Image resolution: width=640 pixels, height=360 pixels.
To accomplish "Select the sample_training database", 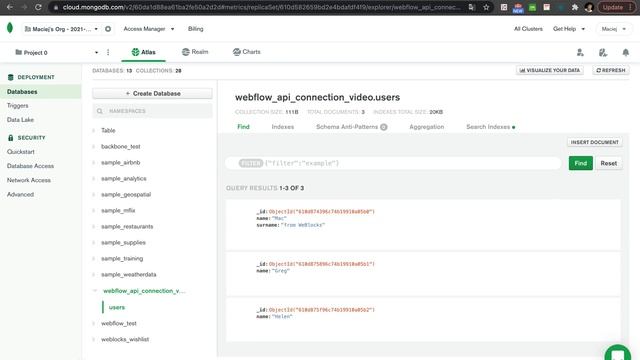I will tap(122, 258).
